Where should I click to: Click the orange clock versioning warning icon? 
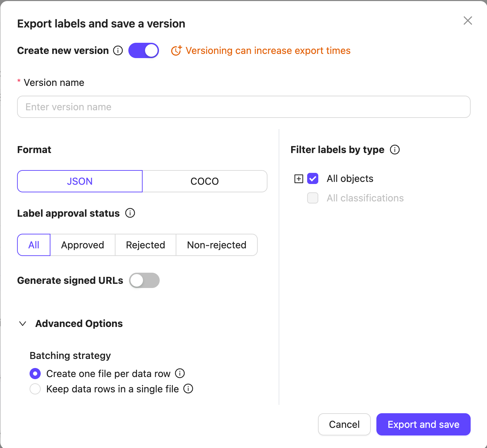click(x=176, y=51)
